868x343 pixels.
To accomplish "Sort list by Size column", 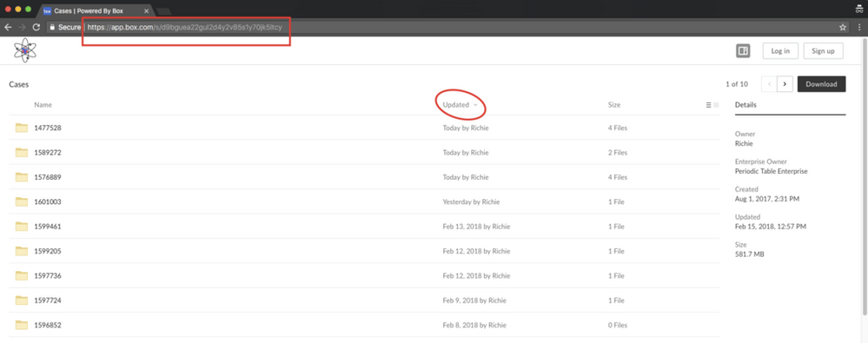I will pos(614,105).
